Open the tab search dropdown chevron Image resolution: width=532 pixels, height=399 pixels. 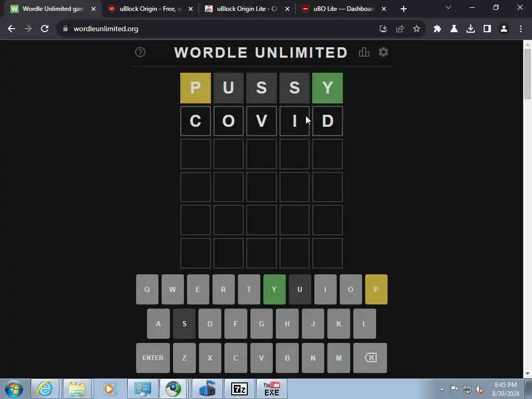[448, 7]
